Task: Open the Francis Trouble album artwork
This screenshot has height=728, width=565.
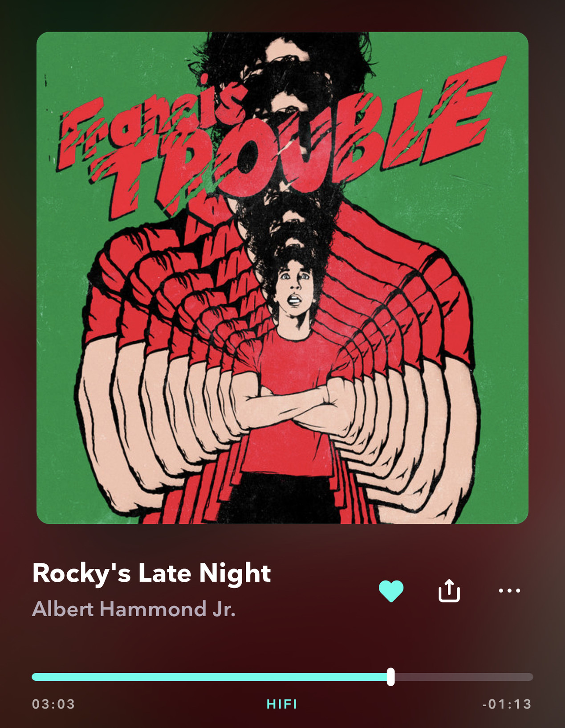Action: click(282, 278)
